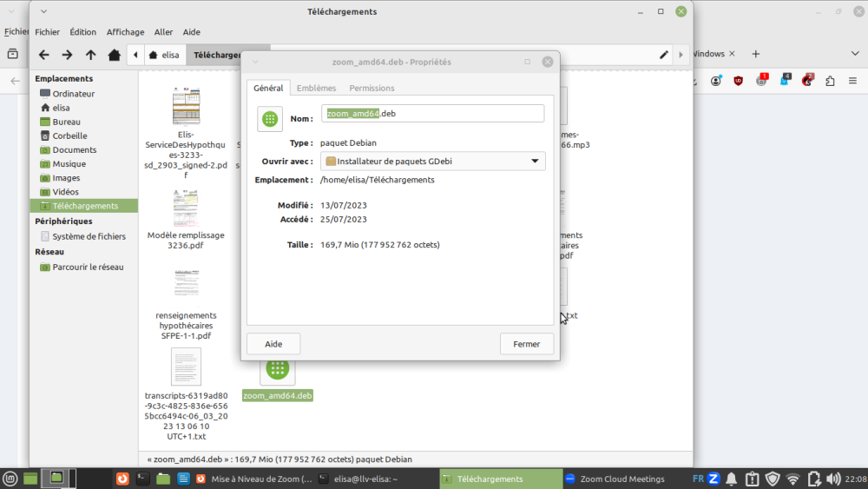Image resolution: width=868 pixels, height=489 pixels.
Task: Open the 'Ouvrir avec' application dropdown
Action: 432,162
